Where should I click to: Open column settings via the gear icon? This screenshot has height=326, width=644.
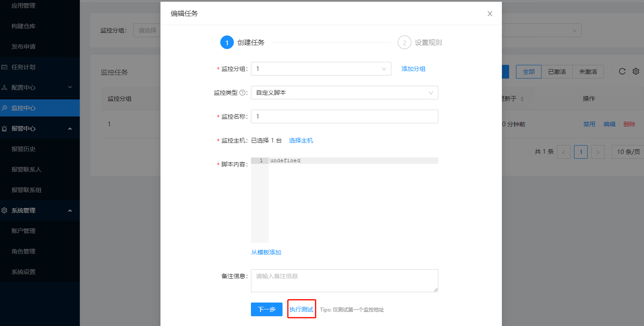click(x=635, y=71)
